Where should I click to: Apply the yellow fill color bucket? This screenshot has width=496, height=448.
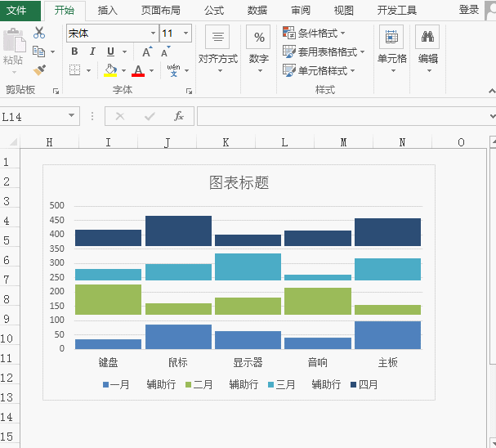(x=110, y=70)
